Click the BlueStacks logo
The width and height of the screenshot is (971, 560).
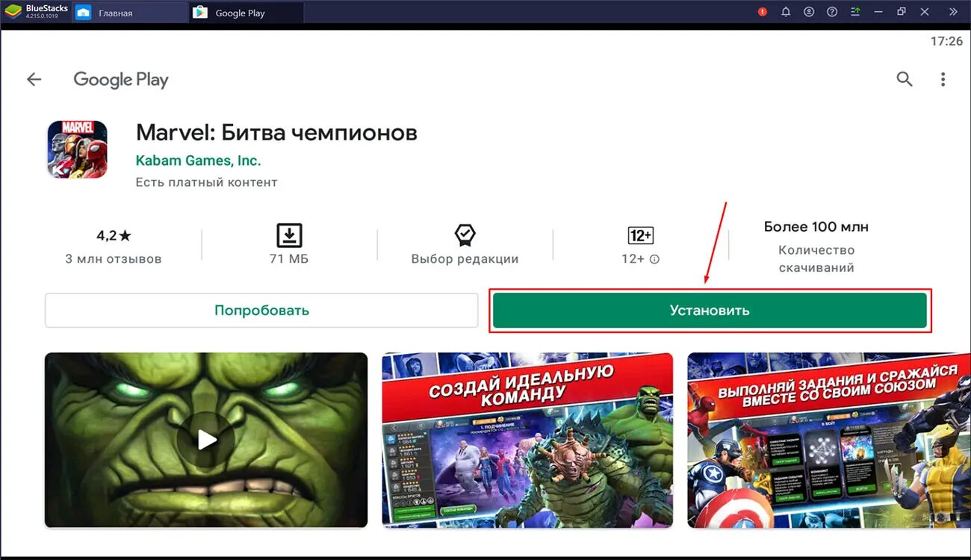13,12
